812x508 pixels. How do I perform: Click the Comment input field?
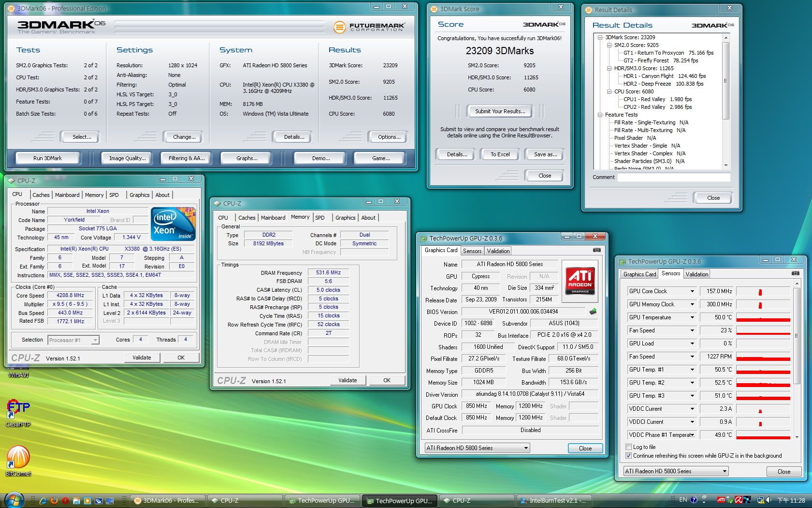[674, 177]
